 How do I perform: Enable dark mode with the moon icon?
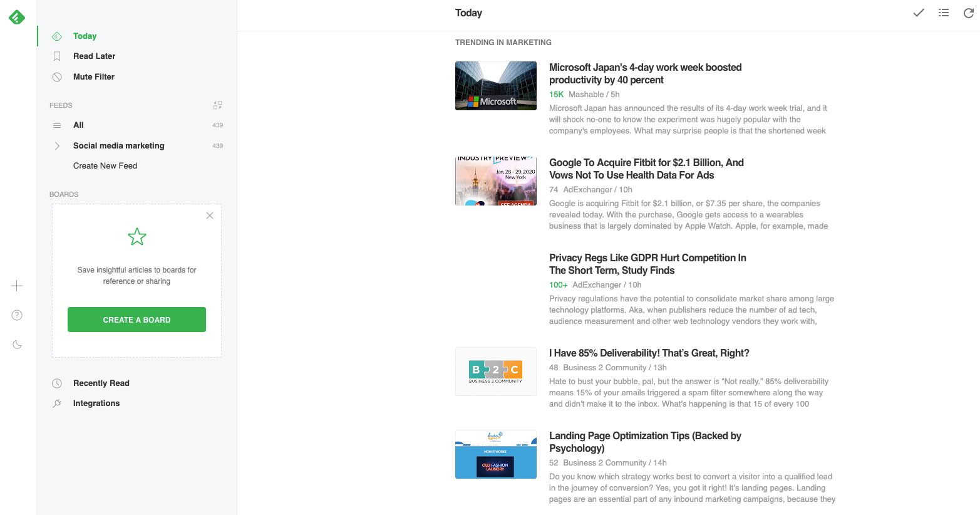tap(16, 344)
